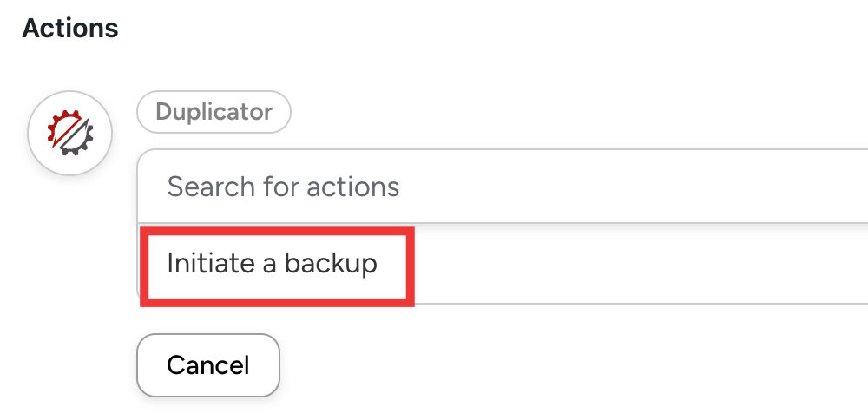This screenshot has height=420, width=868.
Task: Pick the "Initiate a backup" dropdown entry
Action: click(x=273, y=264)
